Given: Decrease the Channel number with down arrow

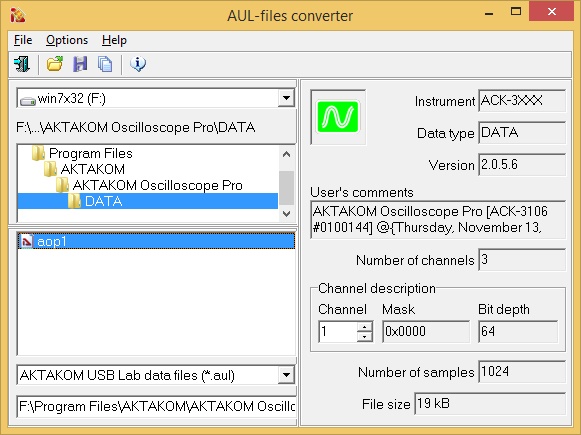Looking at the screenshot, I should click(365, 336).
